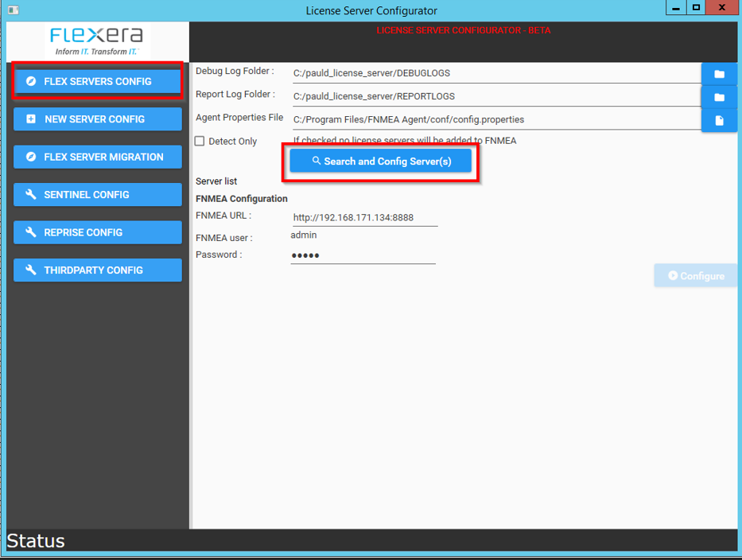The width and height of the screenshot is (742, 560).
Task: Click the Agent Properties File path field
Action: (496, 120)
